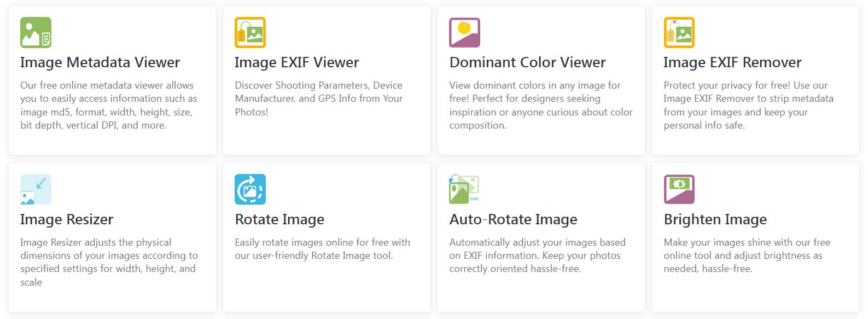The image size is (868, 319).
Task: Go to Dominant Color Viewer heading
Action: point(527,62)
